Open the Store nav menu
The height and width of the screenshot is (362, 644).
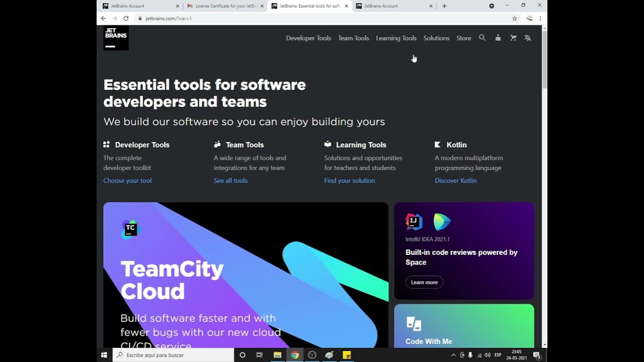(464, 38)
